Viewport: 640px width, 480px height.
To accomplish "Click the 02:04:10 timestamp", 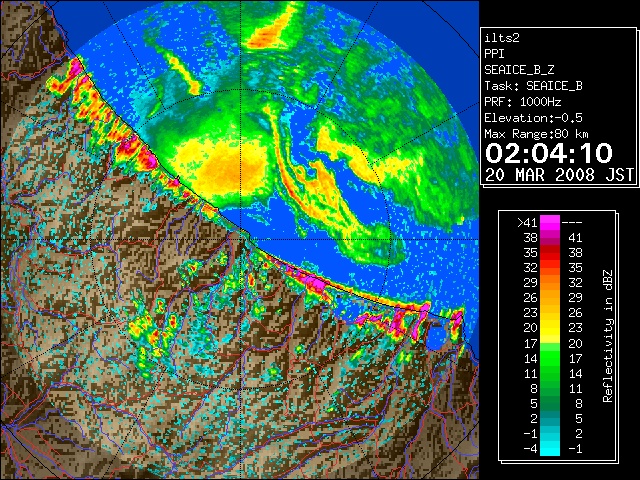I will pos(549,153).
